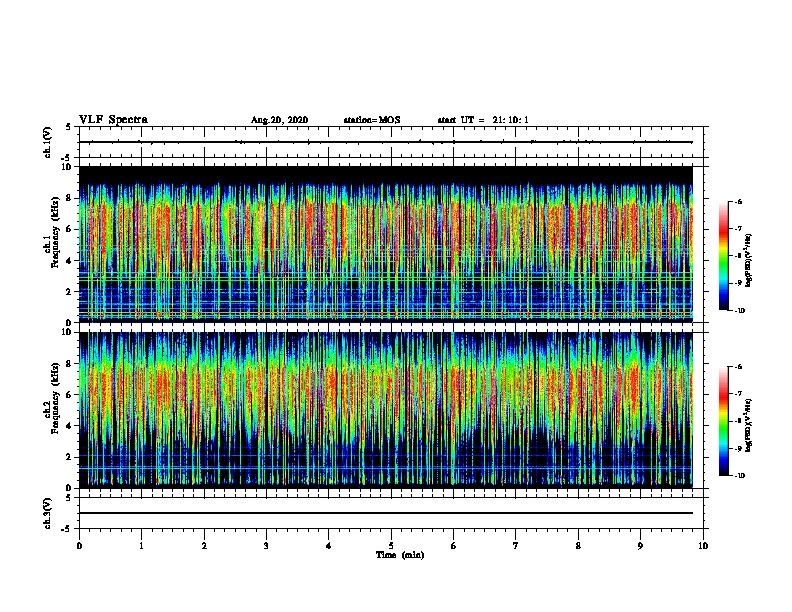Click the 'Time (min)' axis label
This screenshot has height=612, width=792.
click(400, 555)
